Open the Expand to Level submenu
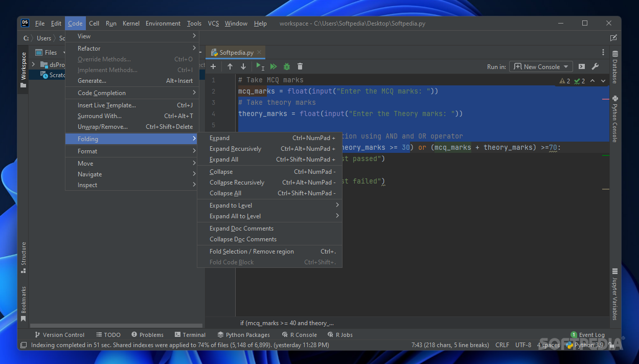Image resolution: width=639 pixels, height=364 pixels. pos(269,205)
